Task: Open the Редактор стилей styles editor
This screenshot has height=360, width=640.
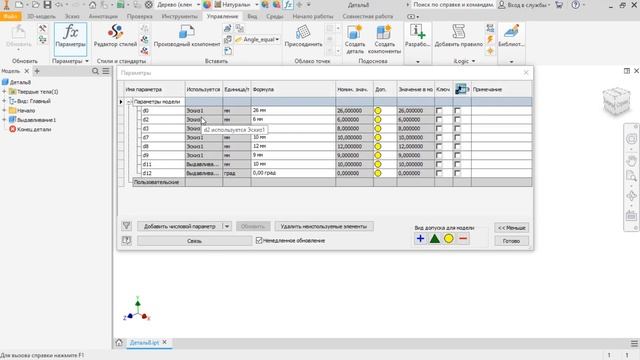Action: coord(115,37)
